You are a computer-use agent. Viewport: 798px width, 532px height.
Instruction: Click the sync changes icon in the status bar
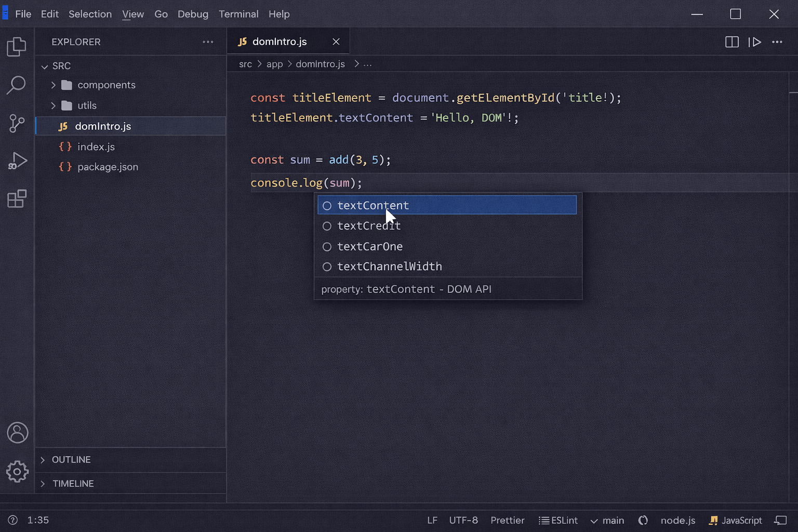point(643,520)
